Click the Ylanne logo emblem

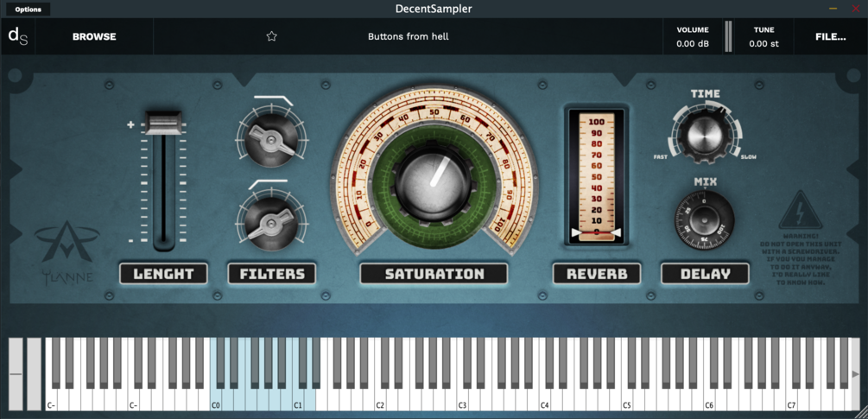pyautogui.click(x=67, y=242)
